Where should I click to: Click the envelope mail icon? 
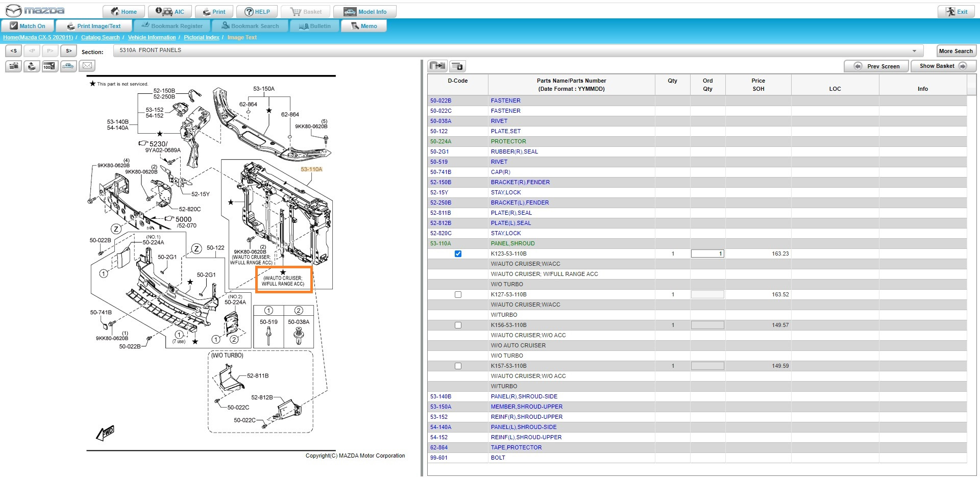point(87,66)
